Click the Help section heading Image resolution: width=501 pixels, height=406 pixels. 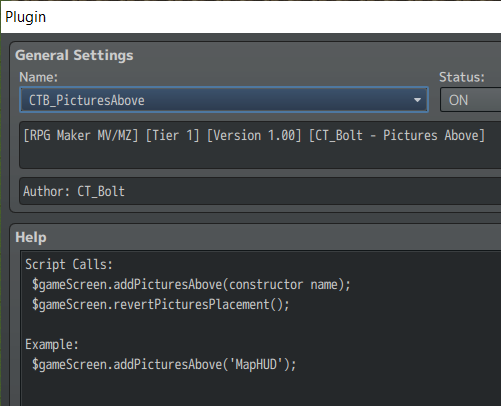click(31, 237)
